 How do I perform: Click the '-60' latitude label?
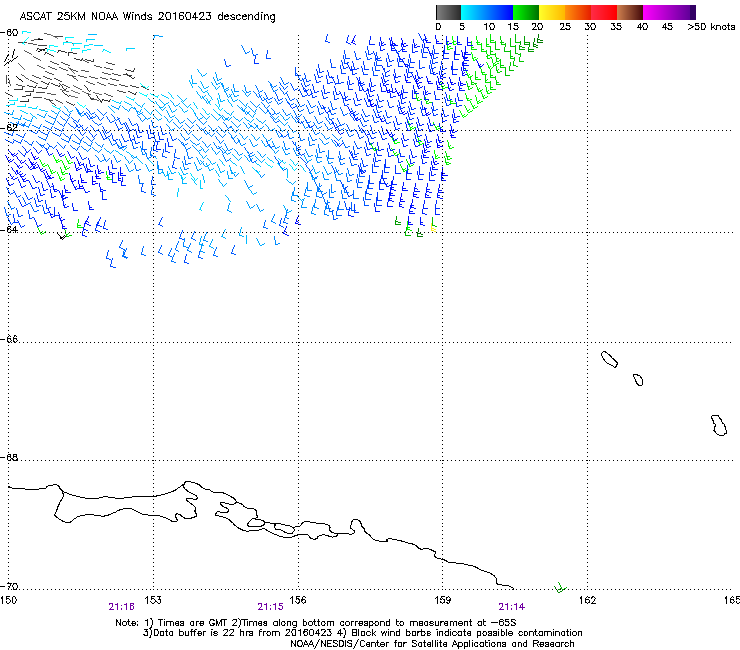pos(9,33)
